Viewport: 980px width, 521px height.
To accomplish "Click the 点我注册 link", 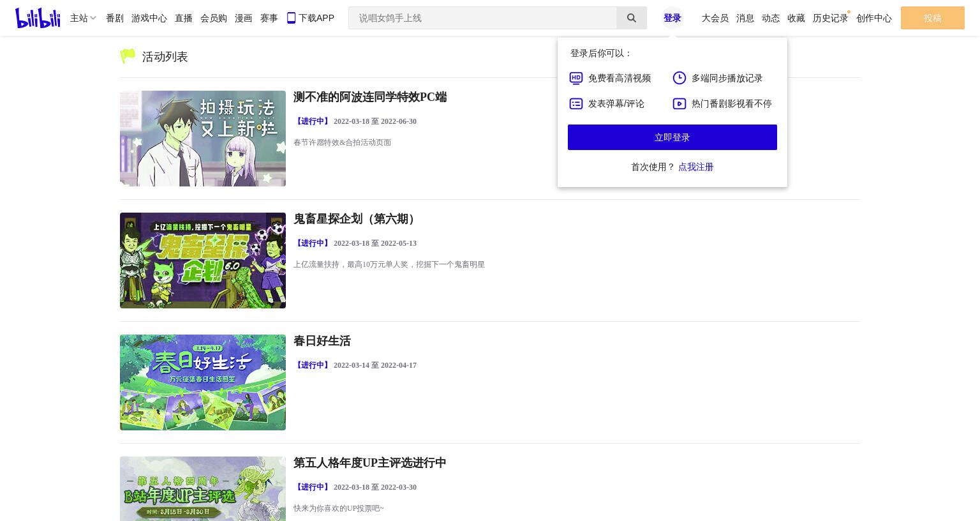I will [696, 167].
